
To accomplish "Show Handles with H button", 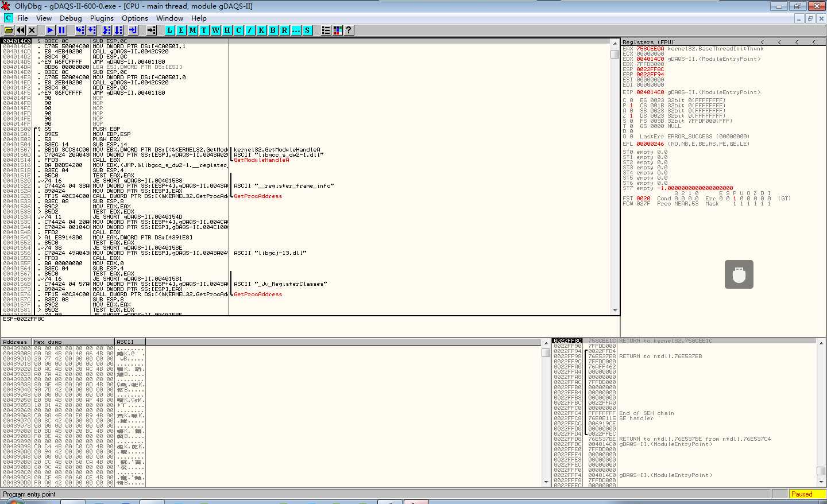I will tap(227, 30).
